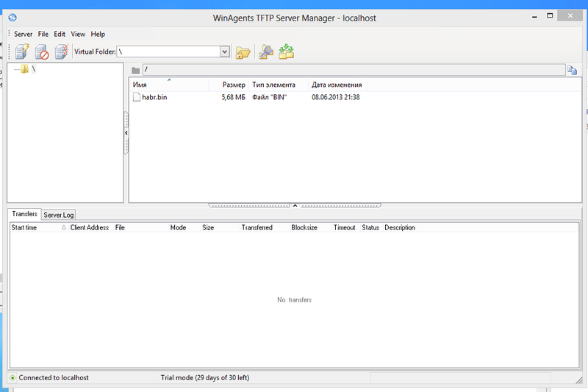Click the habr.bin file icon
The image size is (588, 392).
point(137,97)
